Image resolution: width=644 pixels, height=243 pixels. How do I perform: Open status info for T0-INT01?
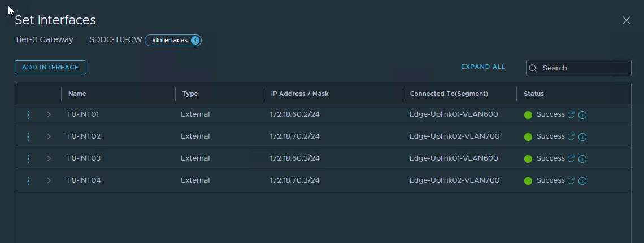[582, 114]
